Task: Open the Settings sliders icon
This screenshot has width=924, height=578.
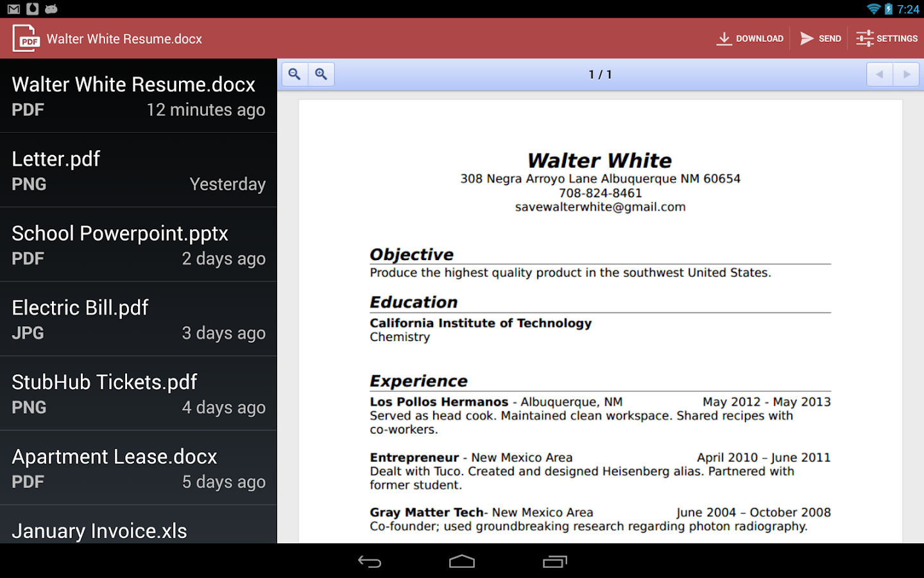Action: 864,39
